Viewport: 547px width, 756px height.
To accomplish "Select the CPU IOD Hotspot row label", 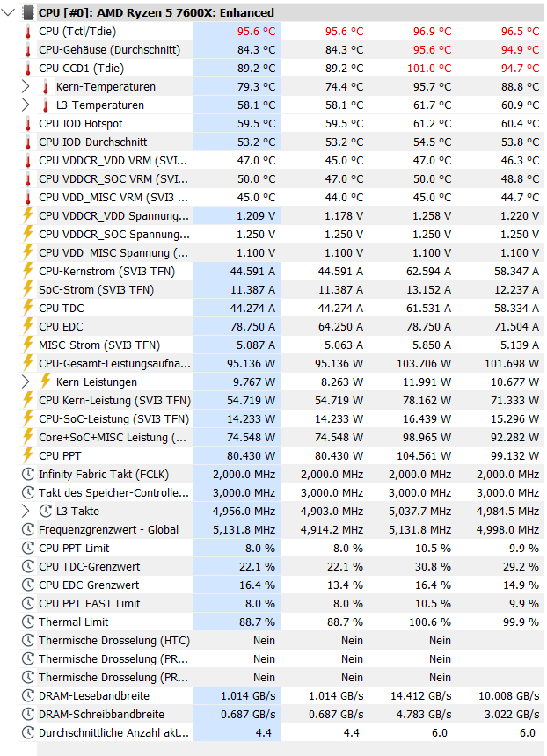I will point(81,123).
